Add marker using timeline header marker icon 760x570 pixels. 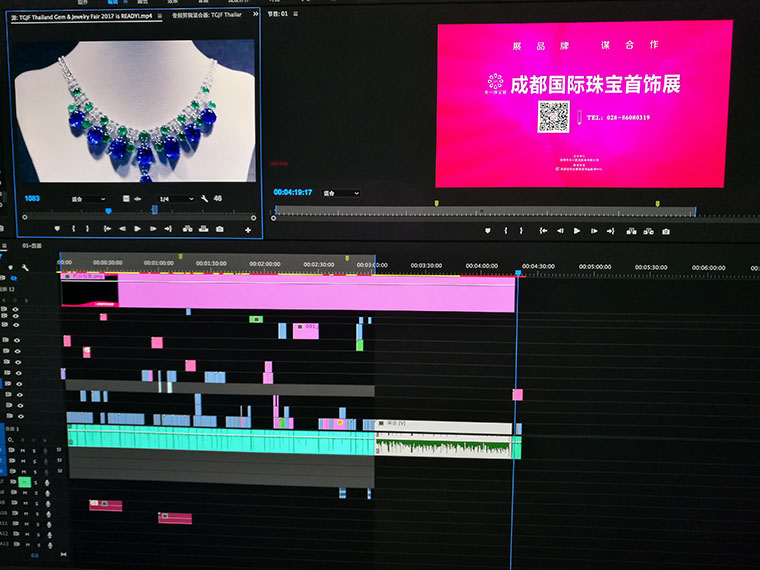(x=11, y=268)
